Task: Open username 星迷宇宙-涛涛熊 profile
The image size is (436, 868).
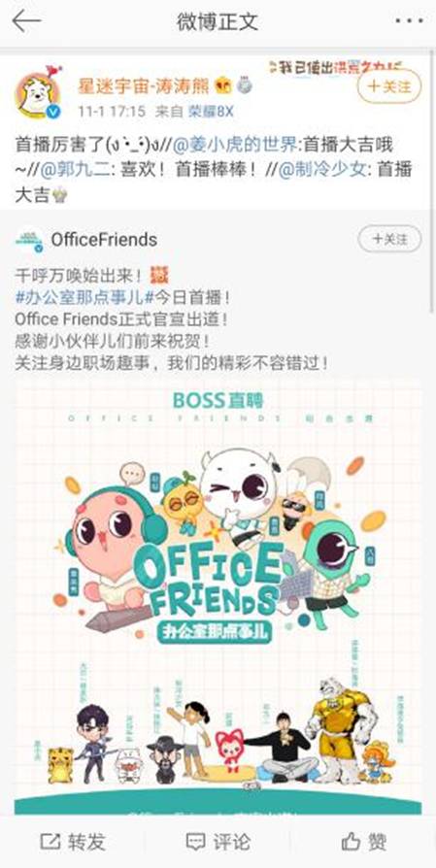Action: [x=144, y=85]
